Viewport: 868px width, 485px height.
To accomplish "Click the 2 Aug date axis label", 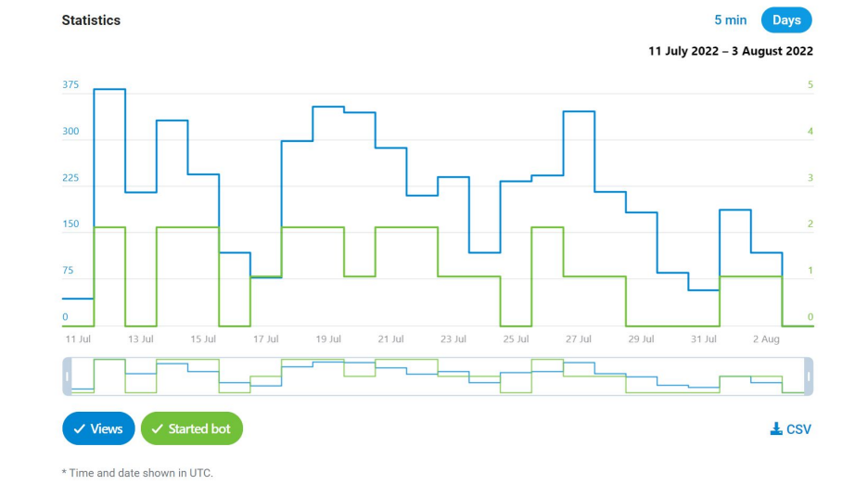I will 766,339.
